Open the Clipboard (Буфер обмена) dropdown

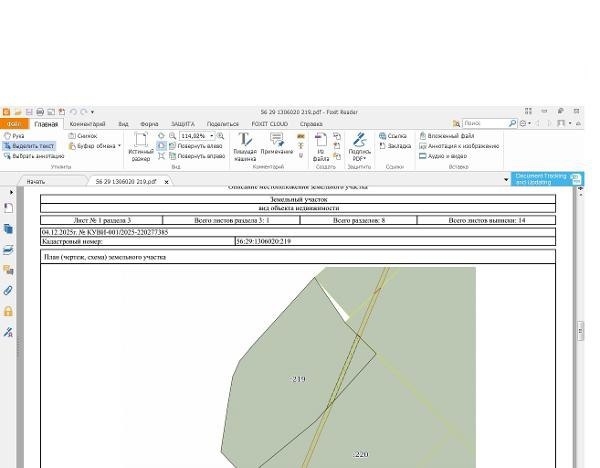(x=95, y=146)
